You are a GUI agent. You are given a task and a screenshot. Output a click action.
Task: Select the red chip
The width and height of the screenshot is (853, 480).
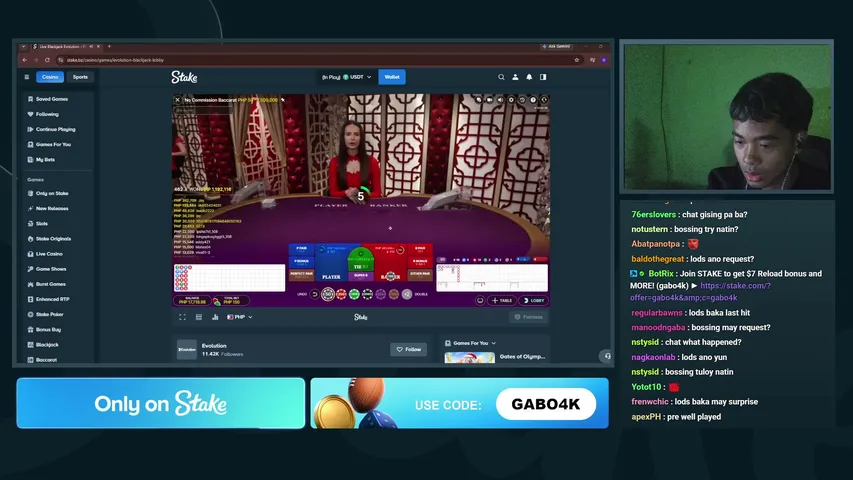341,294
